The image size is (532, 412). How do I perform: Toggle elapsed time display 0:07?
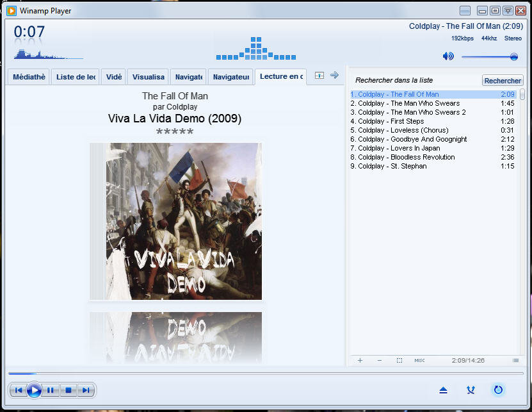click(x=29, y=32)
